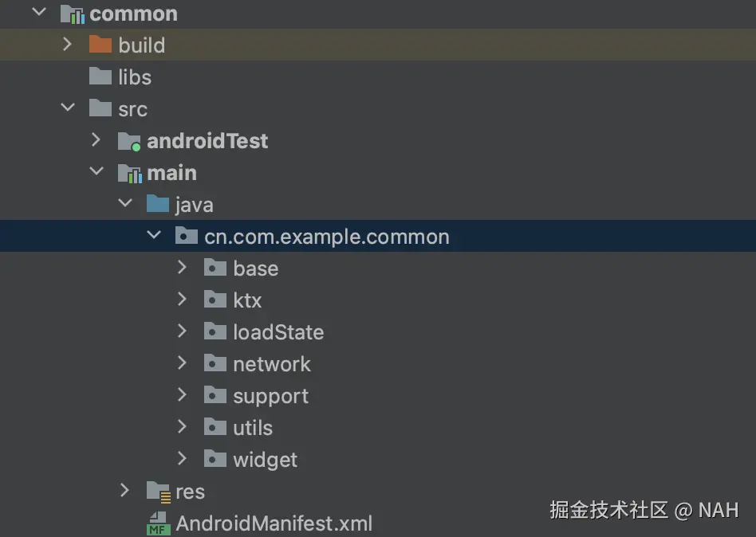Select the loadState package

tap(278, 332)
